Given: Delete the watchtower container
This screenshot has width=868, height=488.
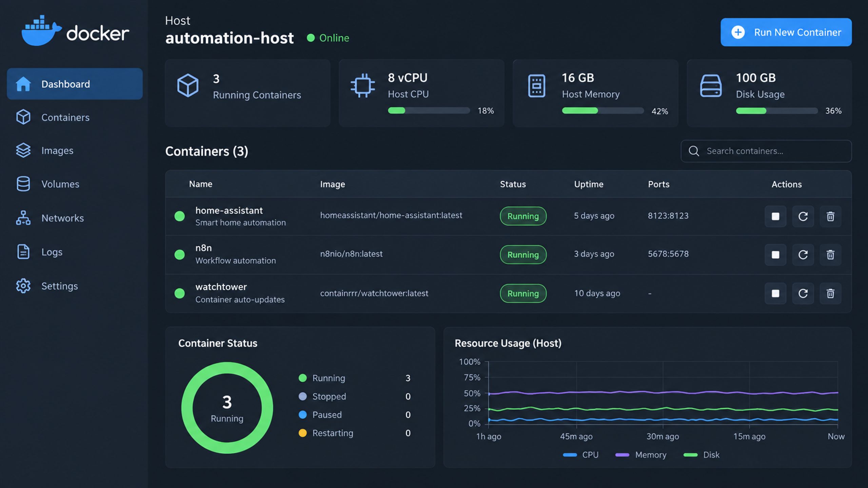Looking at the screenshot, I should [830, 293].
